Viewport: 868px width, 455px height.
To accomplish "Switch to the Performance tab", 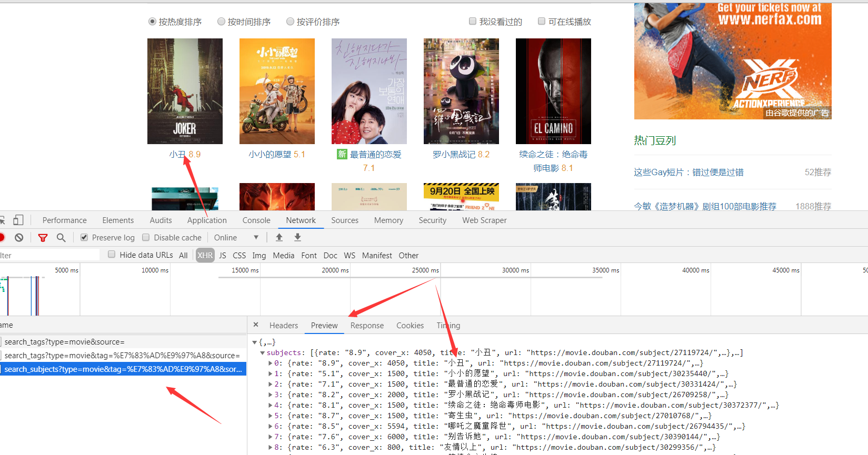I will coord(65,220).
